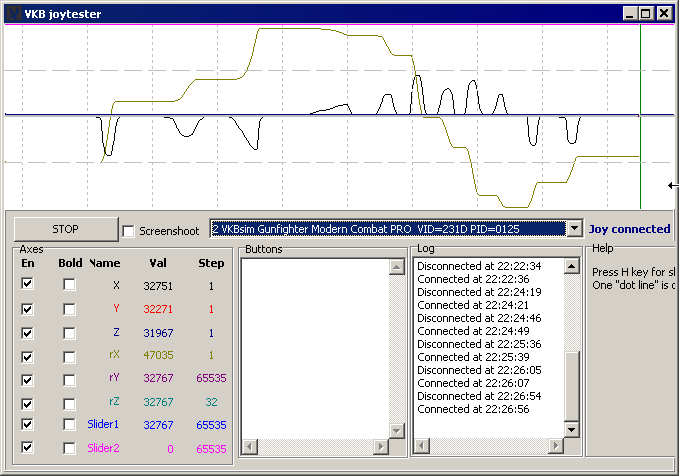Select log entry 'Disconnected at 22:22:34'

(x=479, y=266)
